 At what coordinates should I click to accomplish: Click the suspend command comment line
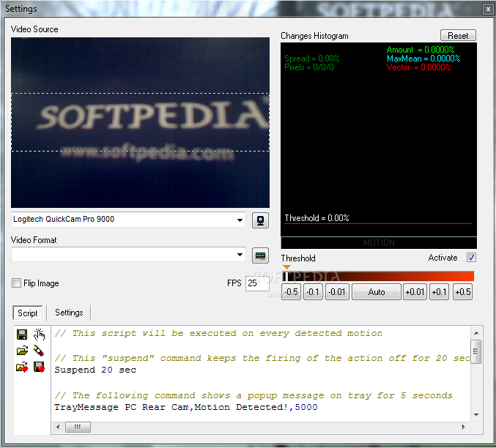[262, 358]
